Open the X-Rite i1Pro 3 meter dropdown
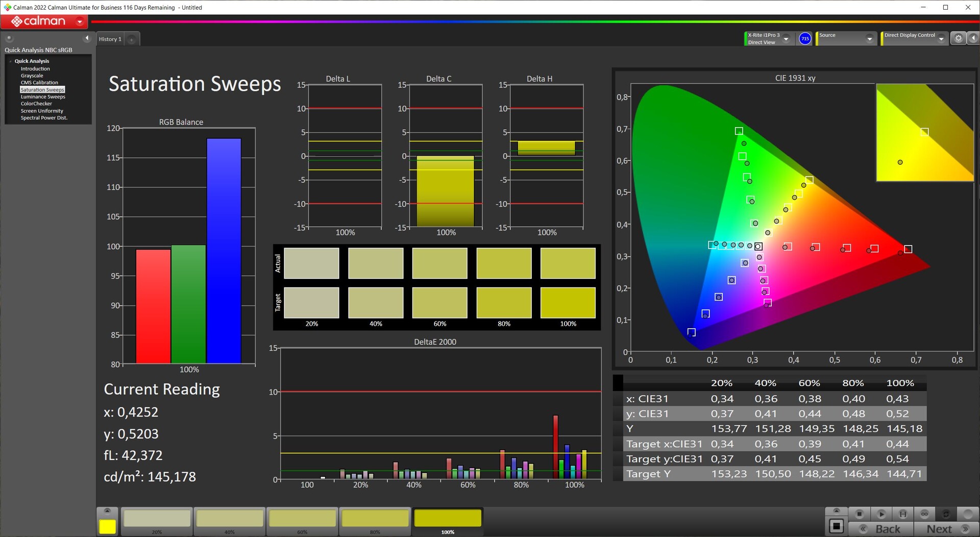 click(786, 39)
